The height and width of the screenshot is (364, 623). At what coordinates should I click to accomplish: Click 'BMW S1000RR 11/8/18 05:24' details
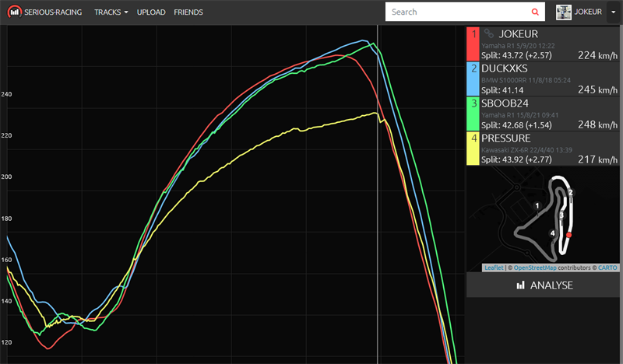pos(526,80)
